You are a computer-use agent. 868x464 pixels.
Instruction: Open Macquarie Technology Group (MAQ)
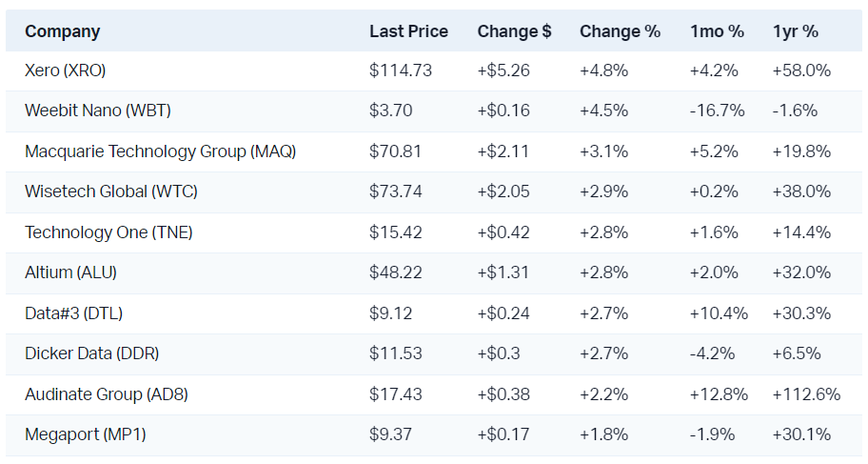[x=161, y=151]
